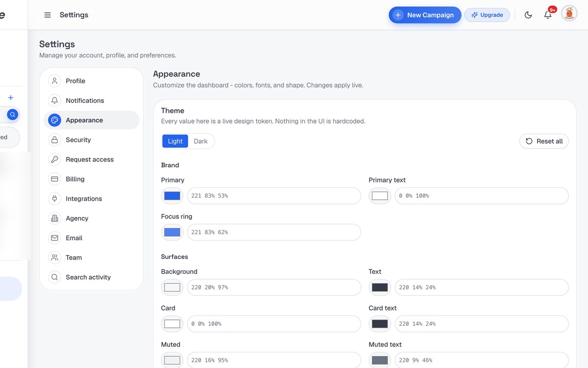
Task: Open Agency settings section
Action: (92, 218)
